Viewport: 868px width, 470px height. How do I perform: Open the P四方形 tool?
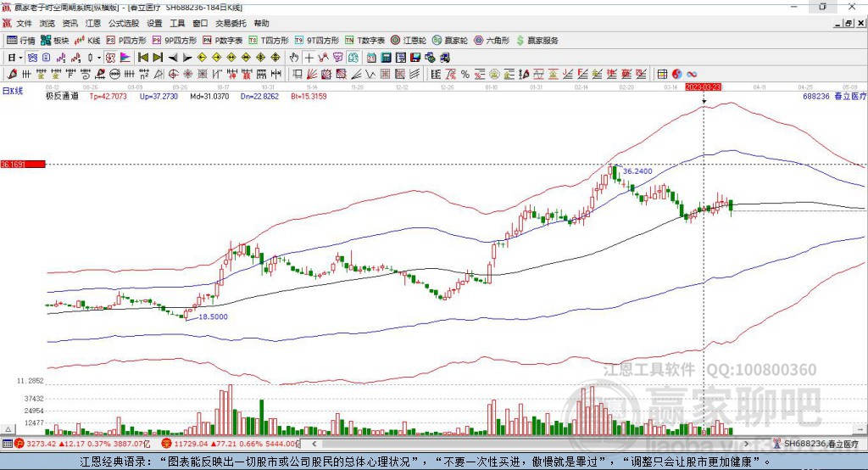click(126, 41)
